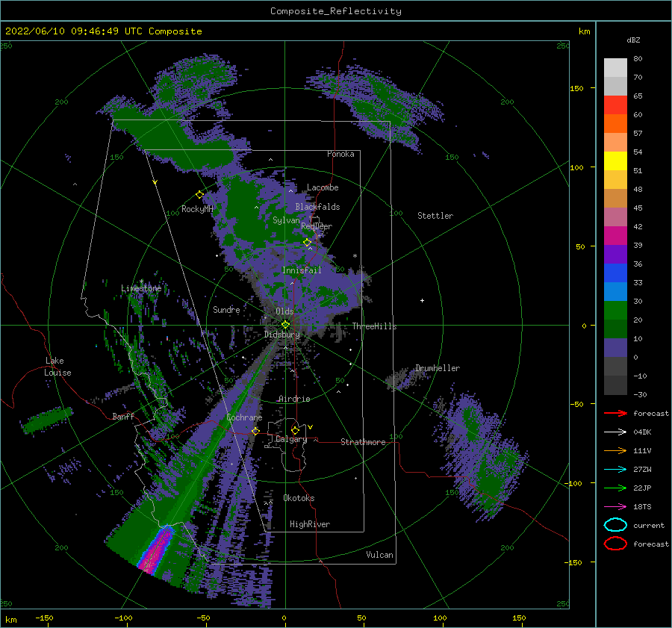
Task: Click the Olds city label
Action: pos(284,311)
